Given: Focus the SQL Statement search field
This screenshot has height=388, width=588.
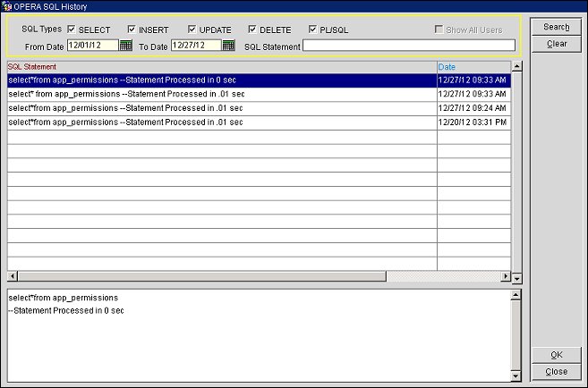Looking at the screenshot, I should [x=408, y=46].
